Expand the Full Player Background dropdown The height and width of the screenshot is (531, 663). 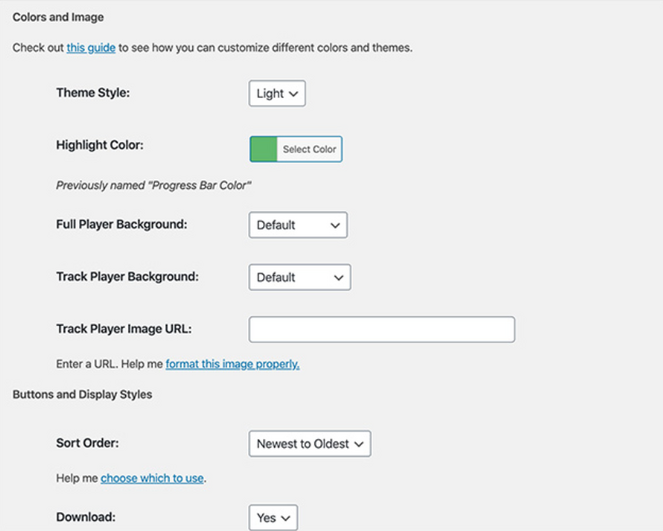pos(297,225)
